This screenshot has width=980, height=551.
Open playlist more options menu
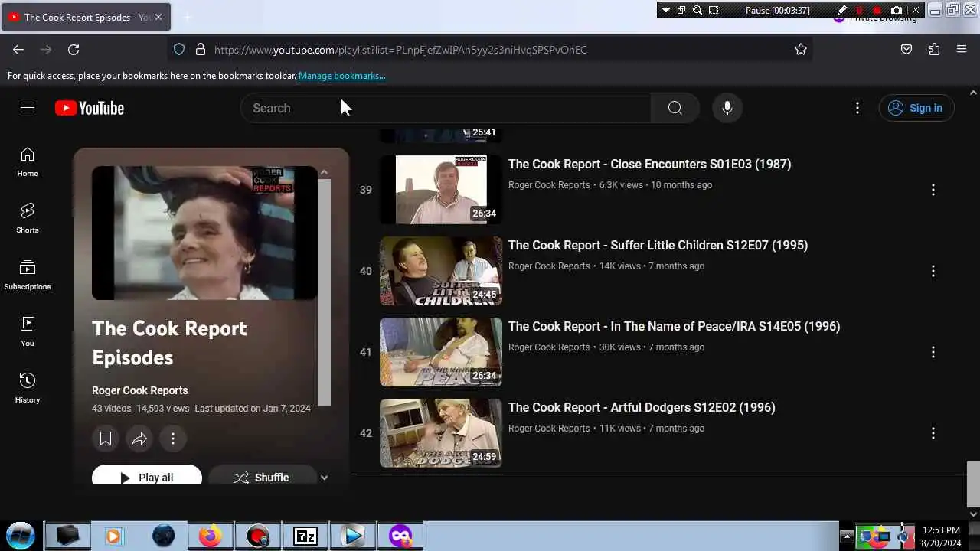(x=173, y=439)
